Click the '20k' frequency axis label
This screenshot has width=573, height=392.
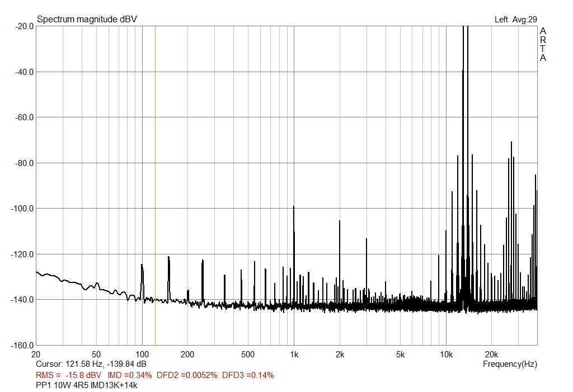pos(491,355)
